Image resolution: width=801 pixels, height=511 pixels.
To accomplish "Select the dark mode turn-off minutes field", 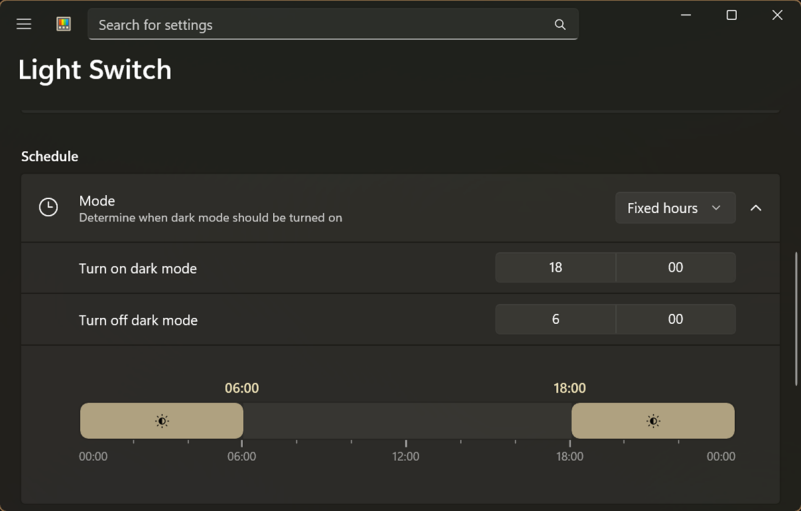I will click(x=675, y=320).
